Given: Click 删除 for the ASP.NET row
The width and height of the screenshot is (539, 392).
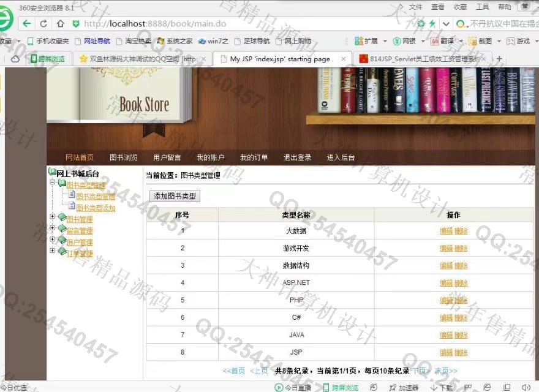Looking at the screenshot, I should [461, 284].
